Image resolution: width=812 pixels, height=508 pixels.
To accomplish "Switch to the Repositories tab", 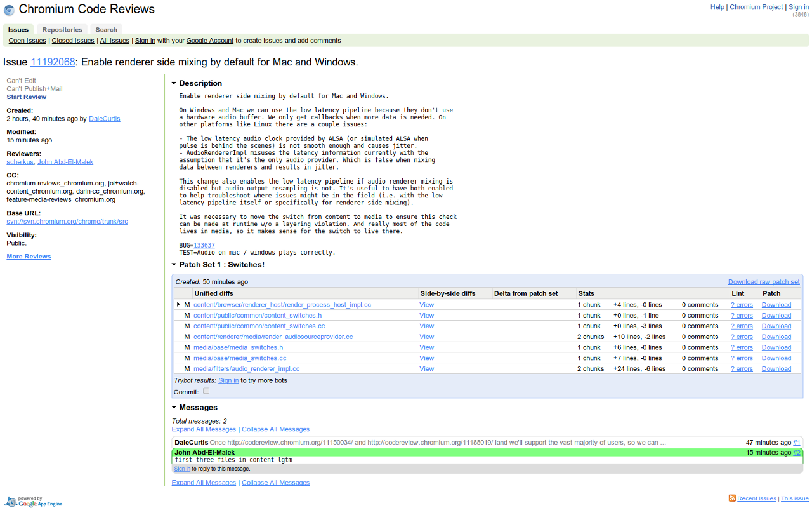I will 62,29.
